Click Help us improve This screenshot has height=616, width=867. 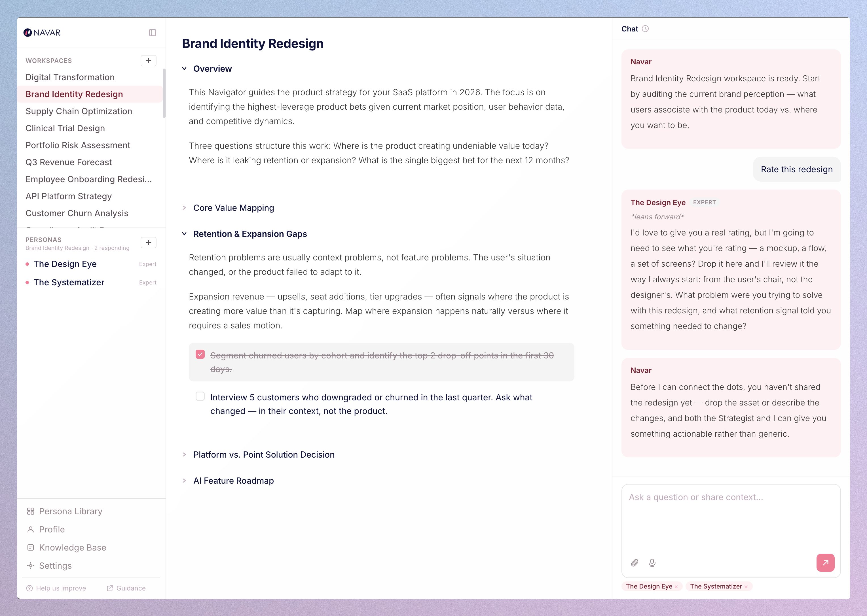(61, 588)
